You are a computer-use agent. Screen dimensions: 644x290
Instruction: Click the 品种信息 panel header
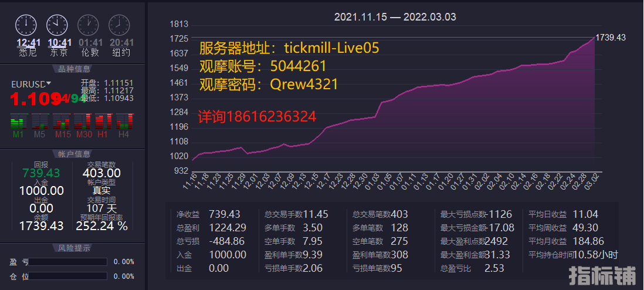74,69
